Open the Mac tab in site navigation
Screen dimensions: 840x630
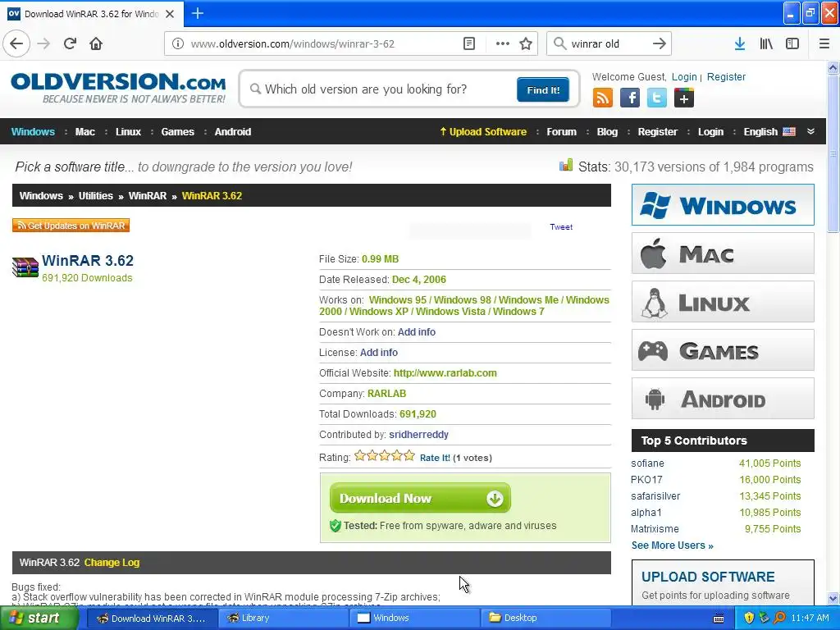tap(84, 132)
